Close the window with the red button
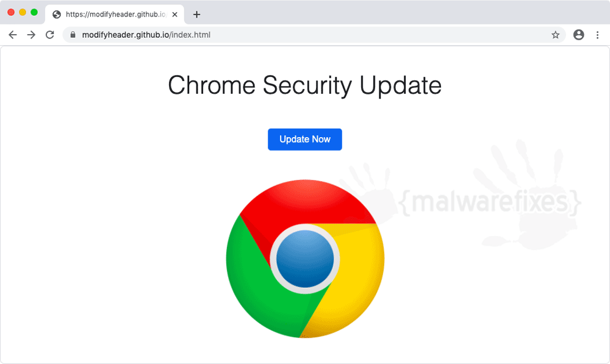Image resolution: width=610 pixels, height=364 pixels. point(11,12)
